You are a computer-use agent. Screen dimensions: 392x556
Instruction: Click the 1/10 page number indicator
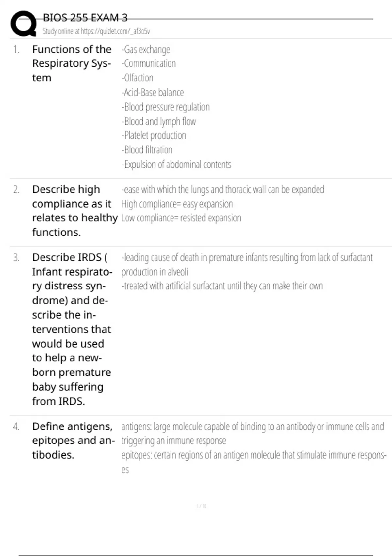click(x=202, y=506)
